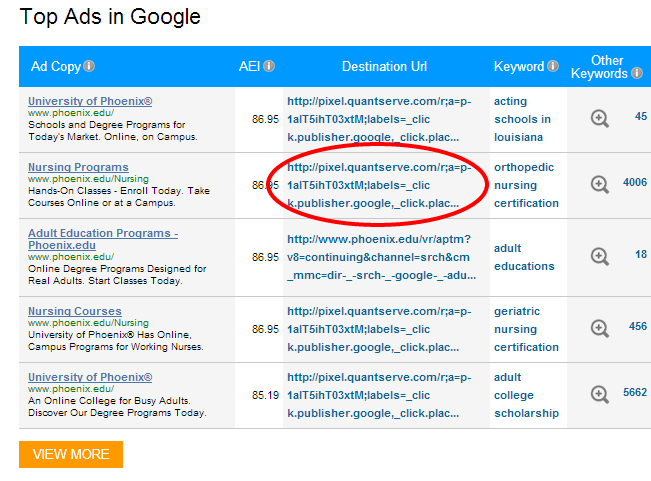Click other keywords count 45

click(641, 116)
